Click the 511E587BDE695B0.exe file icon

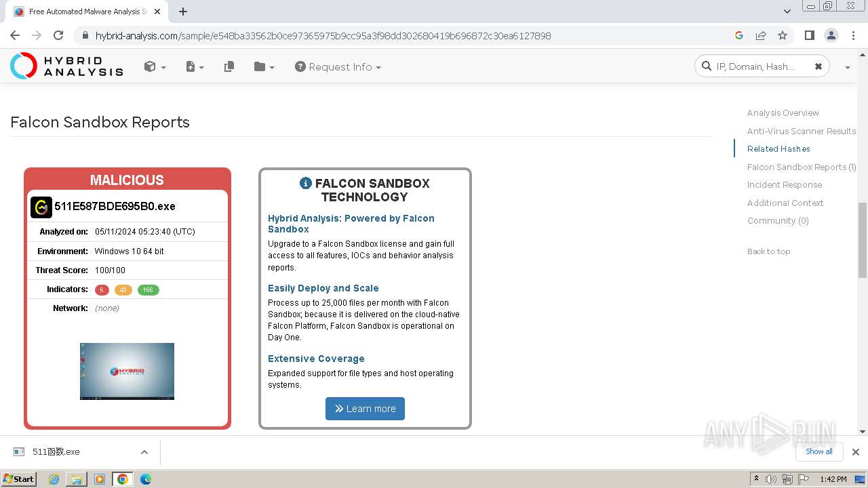coord(41,207)
